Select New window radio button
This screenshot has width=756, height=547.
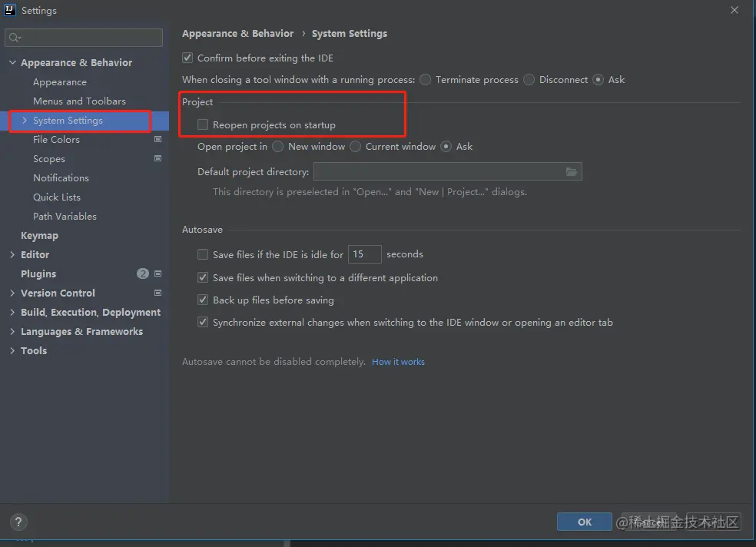click(277, 147)
